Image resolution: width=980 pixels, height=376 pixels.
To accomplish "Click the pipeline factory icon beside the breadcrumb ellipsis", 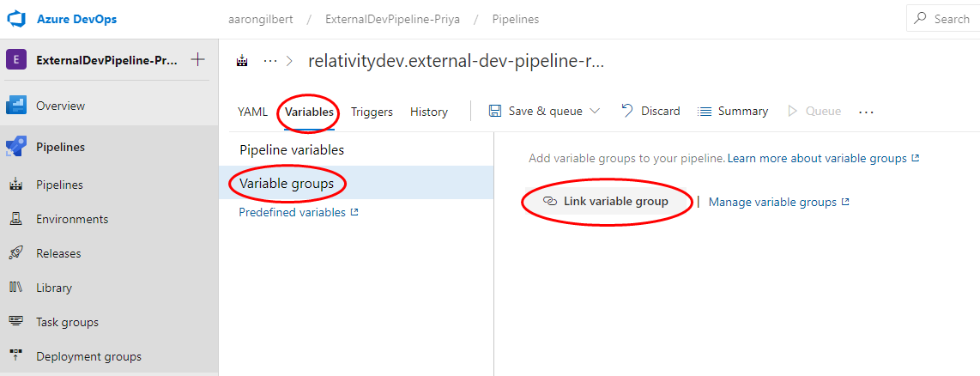I will tap(243, 61).
